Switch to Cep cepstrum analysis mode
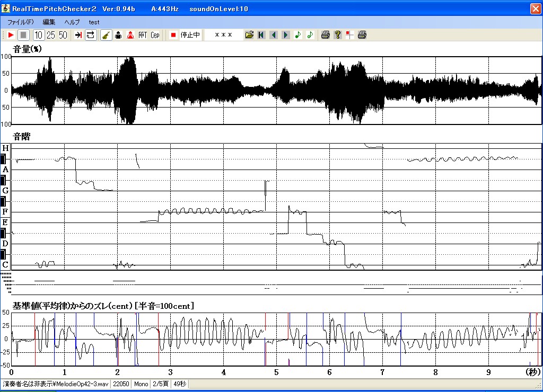The width and height of the screenshot is (543, 392). [x=155, y=35]
